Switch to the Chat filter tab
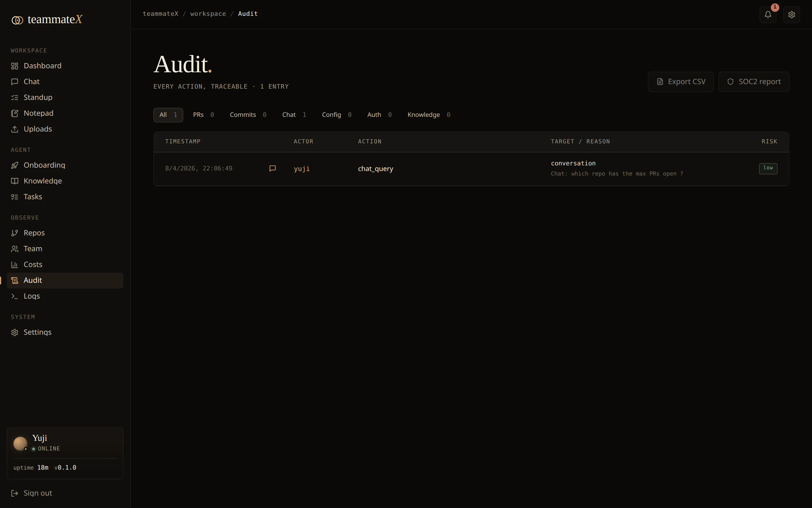 coord(294,115)
